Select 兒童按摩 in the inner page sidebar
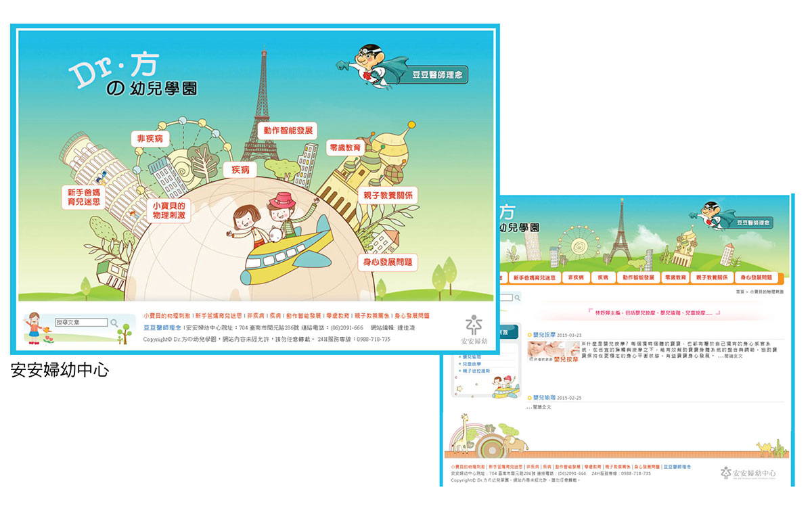The image size is (812, 508). point(472,363)
